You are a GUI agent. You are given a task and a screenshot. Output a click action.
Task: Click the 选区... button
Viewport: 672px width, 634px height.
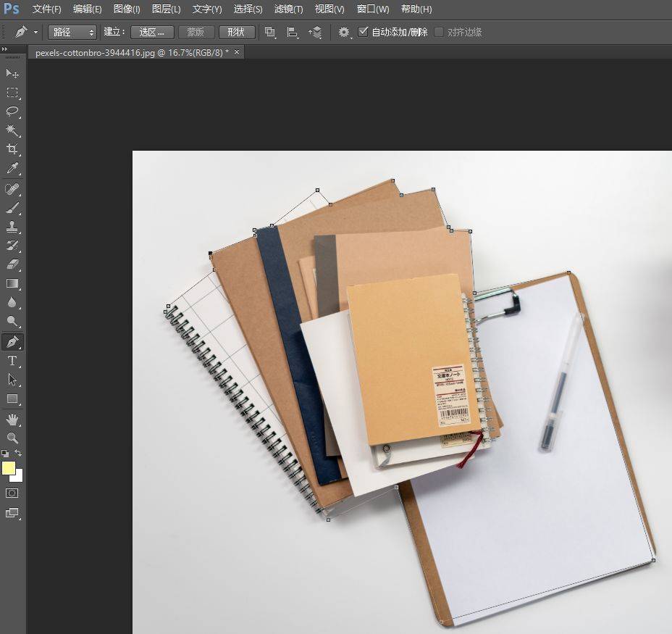[152, 32]
